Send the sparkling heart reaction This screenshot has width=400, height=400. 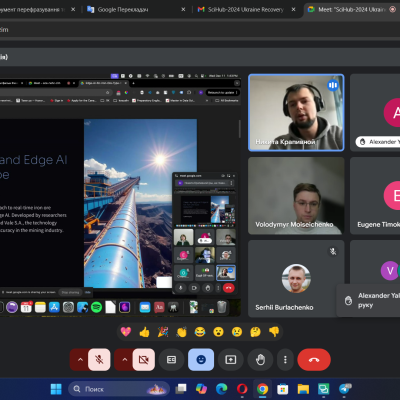(126, 332)
